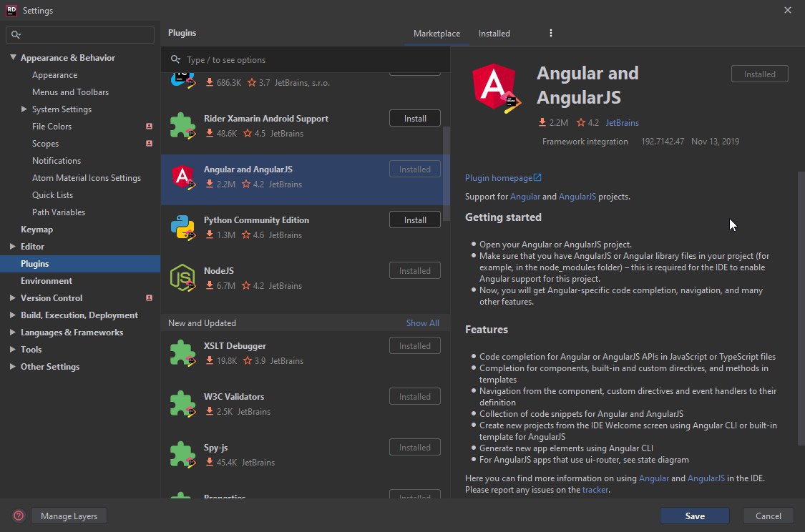Click the W3C Validators plugin icon
The height and width of the screenshot is (532, 805).
[182, 404]
